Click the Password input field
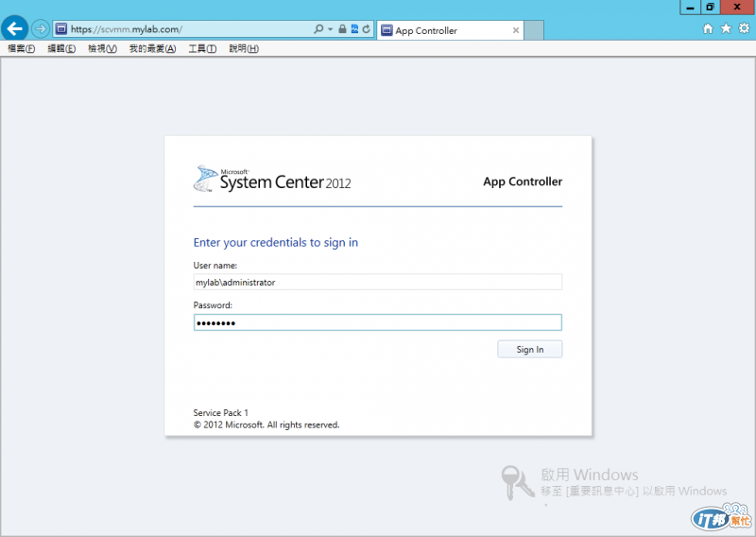 pyautogui.click(x=377, y=322)
